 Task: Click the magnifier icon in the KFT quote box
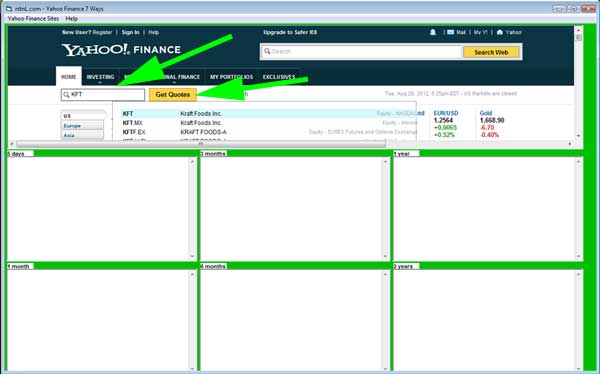coord(67,95)
